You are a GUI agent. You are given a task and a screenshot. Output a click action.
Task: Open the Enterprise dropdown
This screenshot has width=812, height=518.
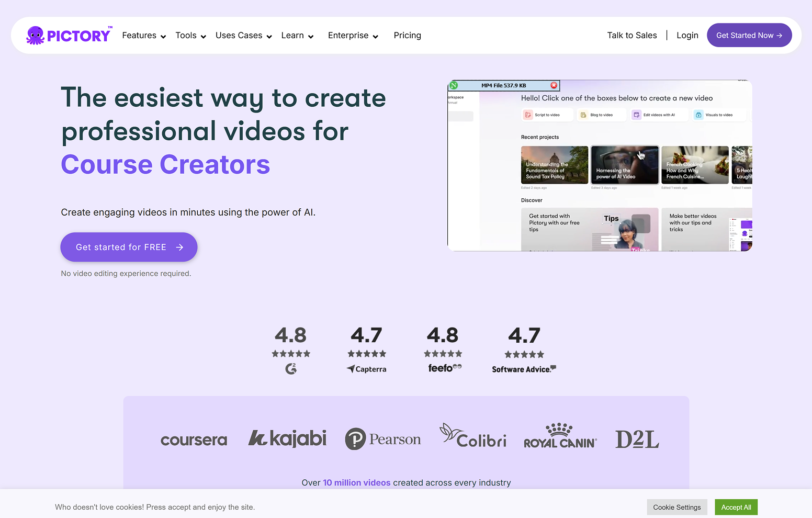353,36
